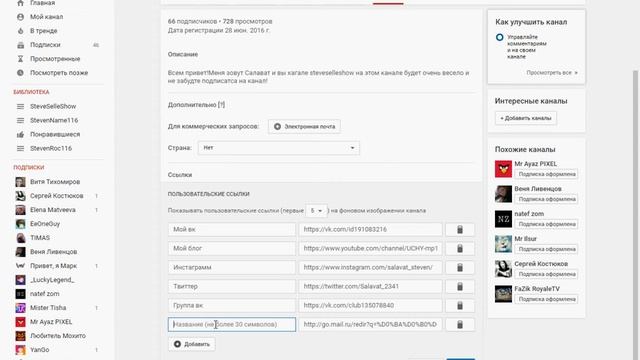This screenshot has width=640, height=360.
Task: Click Mr Ilsur channel avatar
Action: click(503, 244)
